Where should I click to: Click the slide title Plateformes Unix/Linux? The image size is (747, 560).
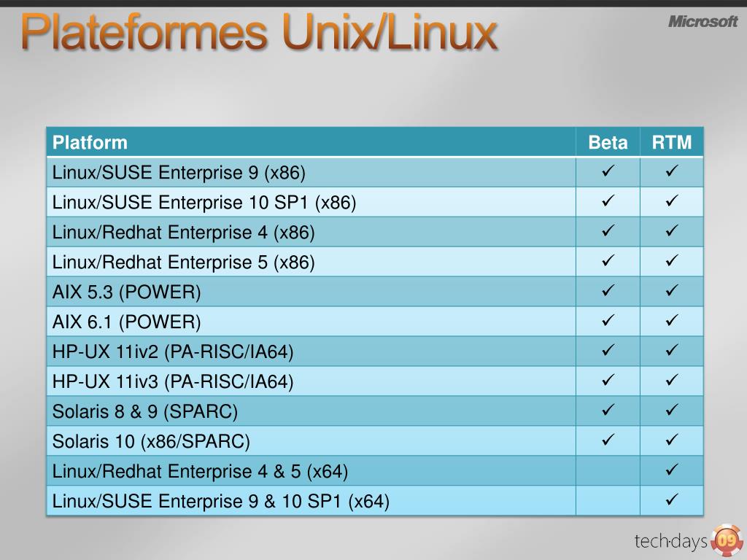tap(260, 32)
